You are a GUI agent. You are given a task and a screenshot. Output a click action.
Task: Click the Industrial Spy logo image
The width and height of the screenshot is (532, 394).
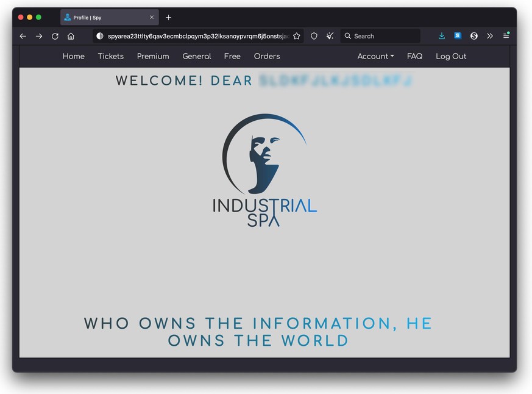(x=264, y=171)
